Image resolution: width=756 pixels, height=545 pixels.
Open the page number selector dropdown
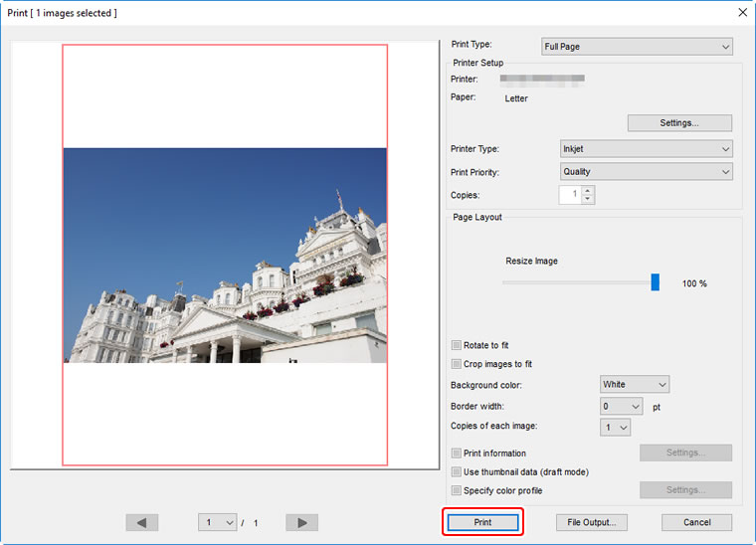pyautogui.click(x=218, y=522)
